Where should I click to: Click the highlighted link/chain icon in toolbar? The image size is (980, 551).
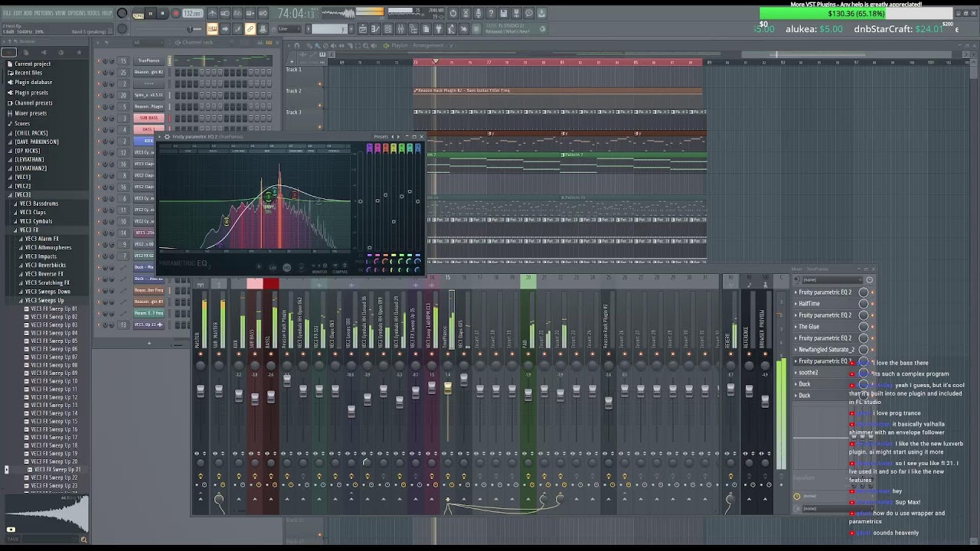click(x=250, y=29)
